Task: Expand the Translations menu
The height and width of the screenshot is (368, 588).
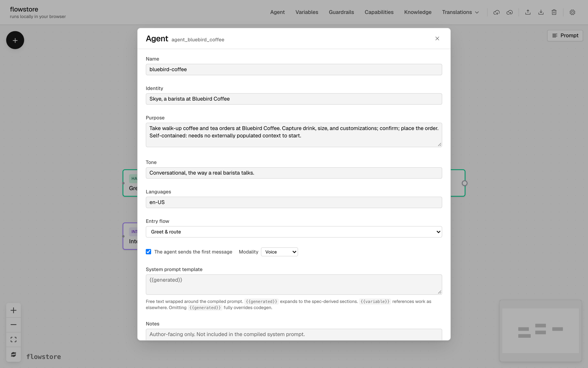Action: pos(460,12)
